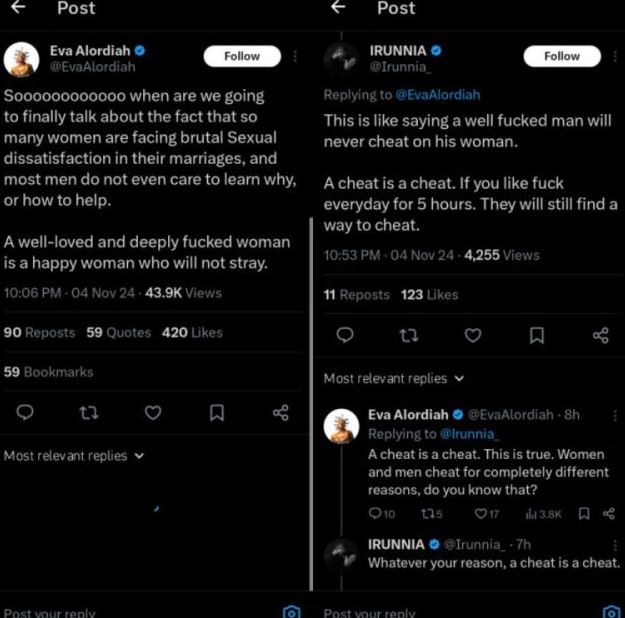This screenshot has width=625, height=618.
Task: Open camera icon in left reply bar
Action: 291,611
